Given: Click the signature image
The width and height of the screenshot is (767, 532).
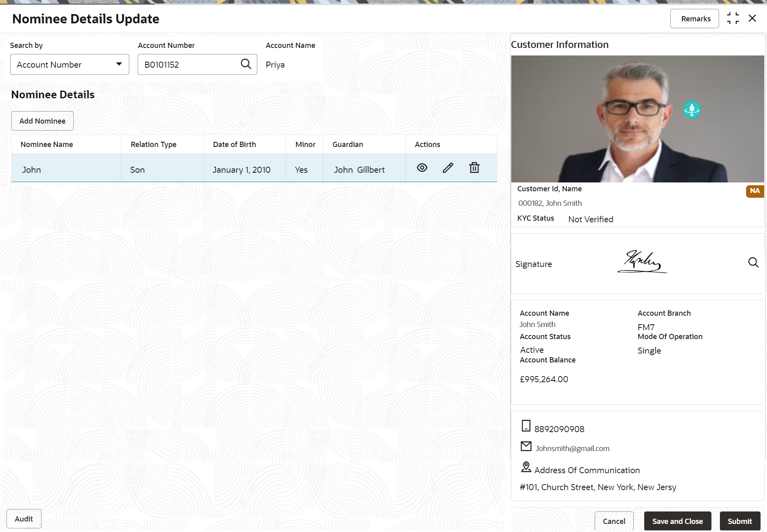Looking at the screenshot, I should (642, 262).
